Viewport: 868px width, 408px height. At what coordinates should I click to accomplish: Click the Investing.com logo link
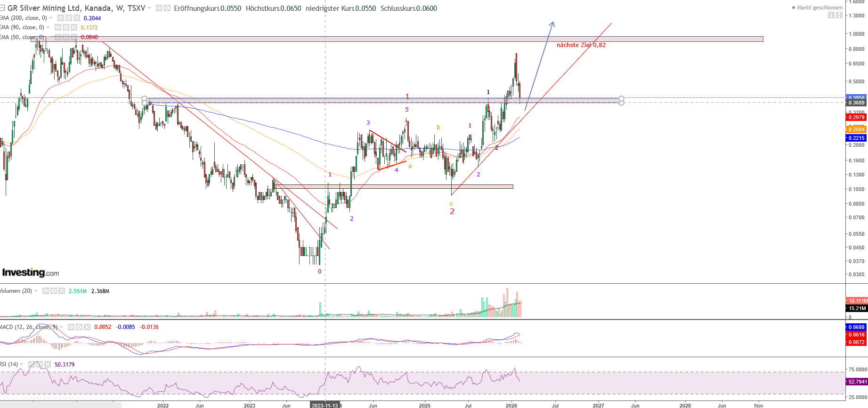pyautogui.click(x=31, y=272)
